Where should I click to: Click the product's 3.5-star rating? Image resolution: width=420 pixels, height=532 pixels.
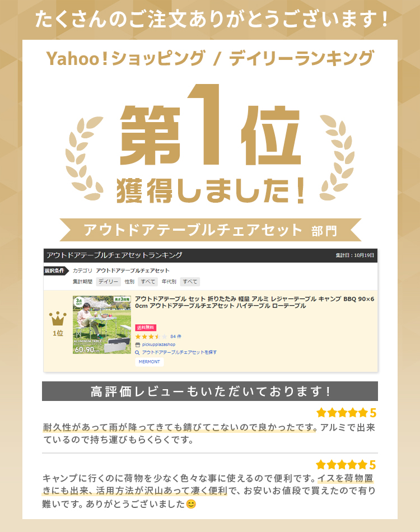pyautogui.click(x=151, y=337)
